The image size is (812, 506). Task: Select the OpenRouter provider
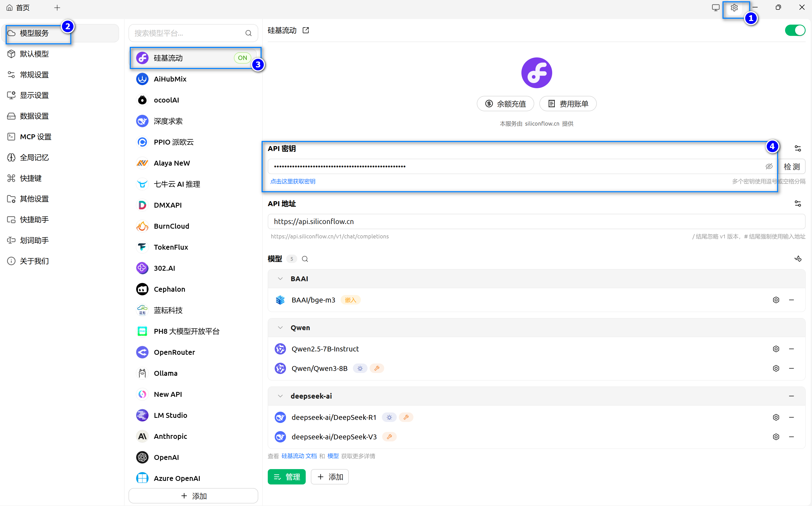pyautogui.click(x=193, y=352)
